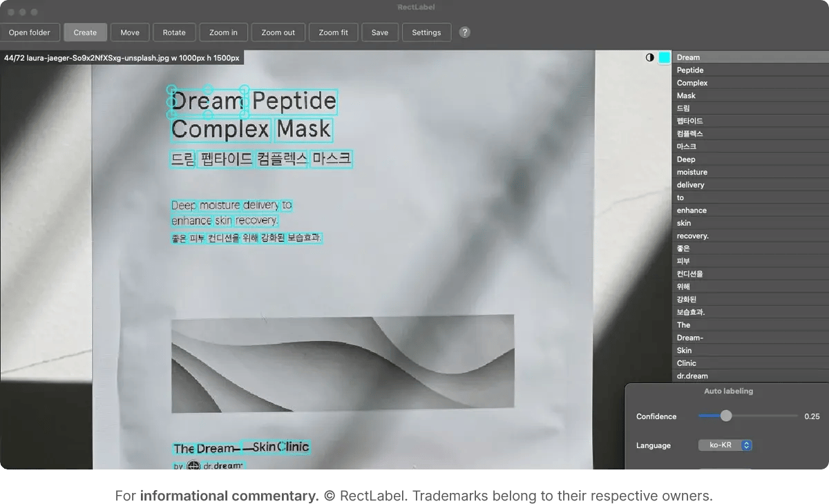Click the help question mark icon
This screenshot has width=829, height=504.
(x=465, y=32)
